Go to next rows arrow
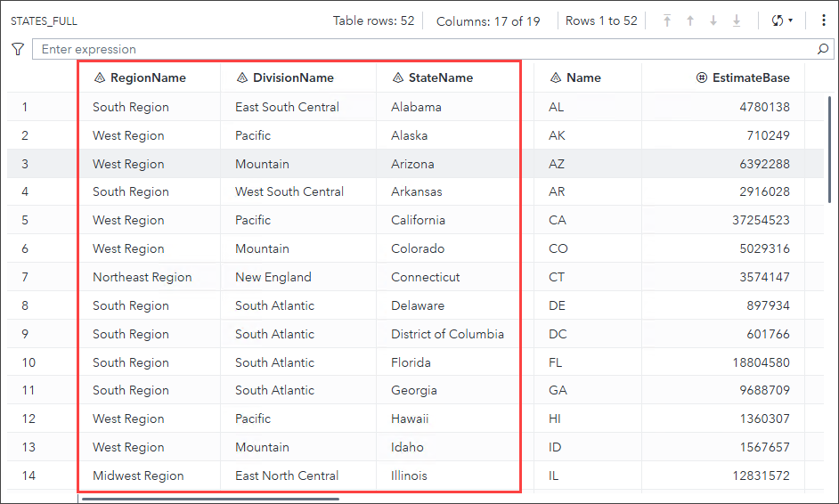The width and height of the screenshot is (839, 504). pos(713,20)
